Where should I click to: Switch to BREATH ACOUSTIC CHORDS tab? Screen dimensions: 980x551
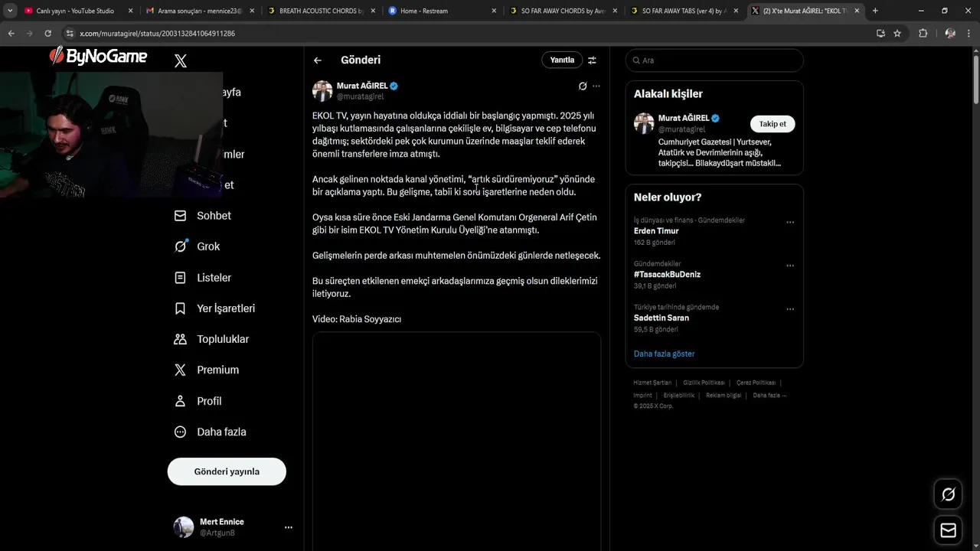[321, 11]
